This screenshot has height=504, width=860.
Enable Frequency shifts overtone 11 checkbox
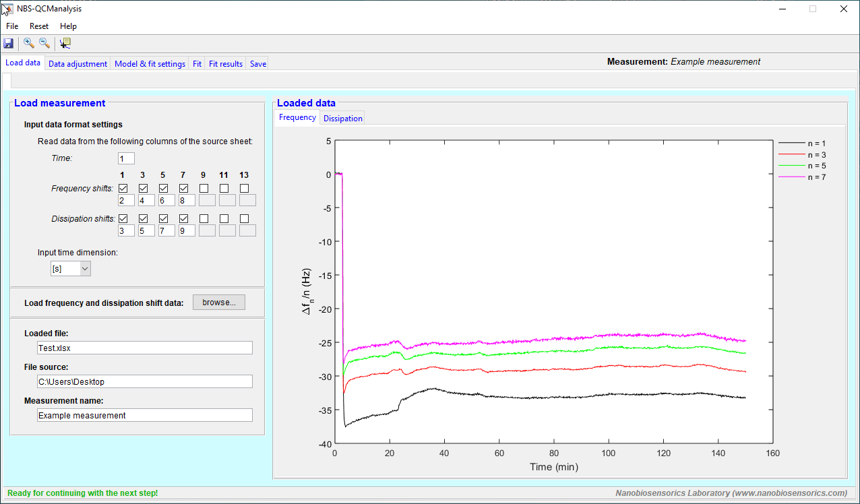tap(224, 189)
